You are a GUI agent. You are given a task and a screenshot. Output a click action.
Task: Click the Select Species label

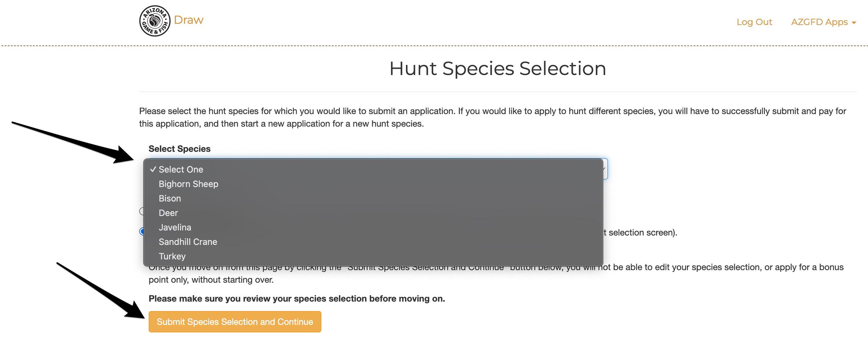(180, 149)
